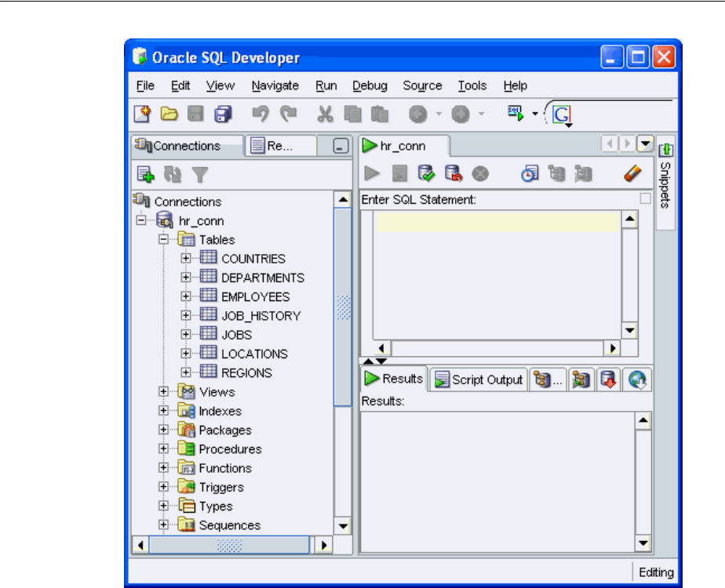Image resolution: width=725 pixels, height=588 pixels.
Task: Click the Connections tree horizontal scrollbar thumb
Action: [x=229, y=546]
